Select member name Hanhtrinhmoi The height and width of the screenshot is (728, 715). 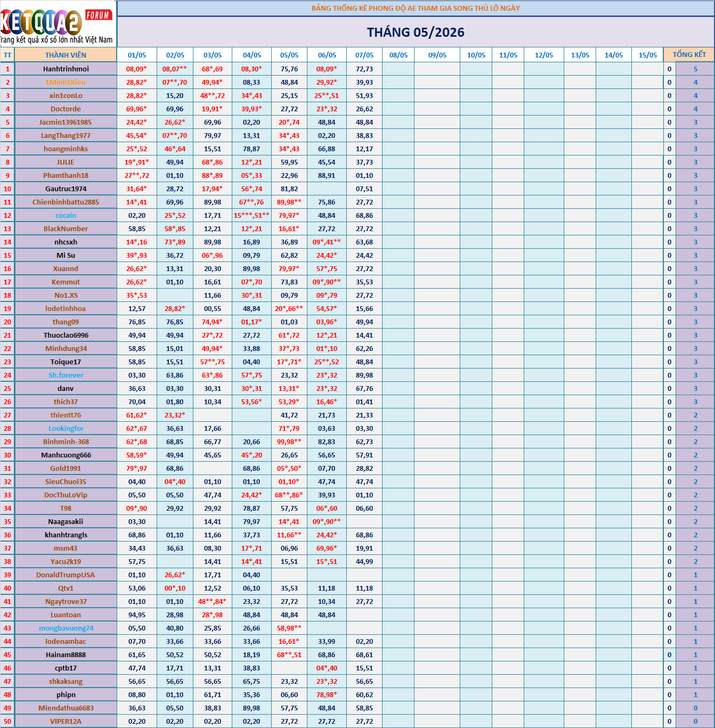click(x=66, y=69)
